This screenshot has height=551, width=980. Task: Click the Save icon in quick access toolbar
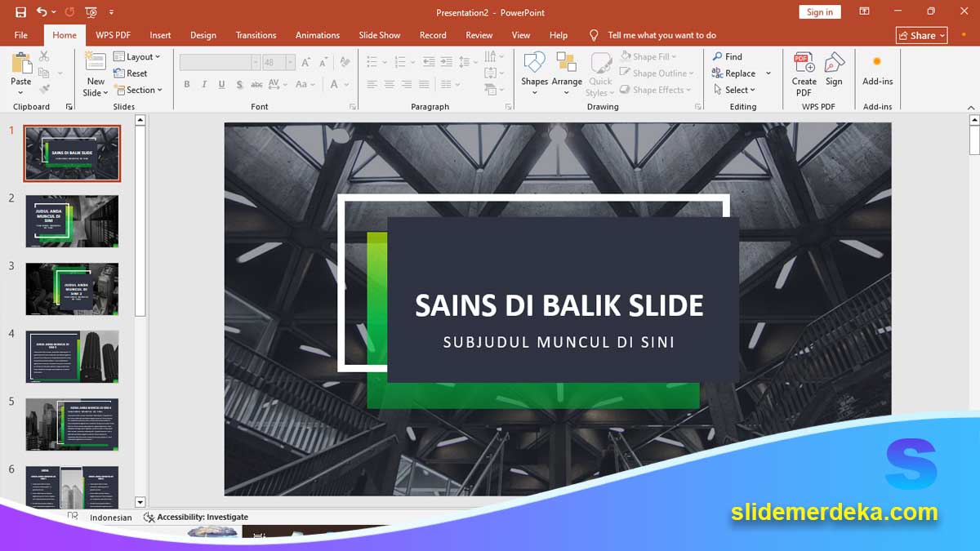(21, 12)
